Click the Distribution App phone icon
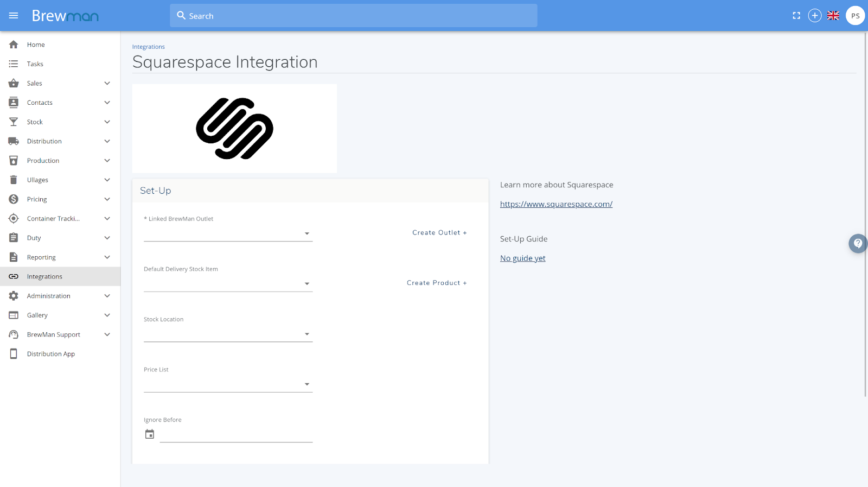 point(14,354)
